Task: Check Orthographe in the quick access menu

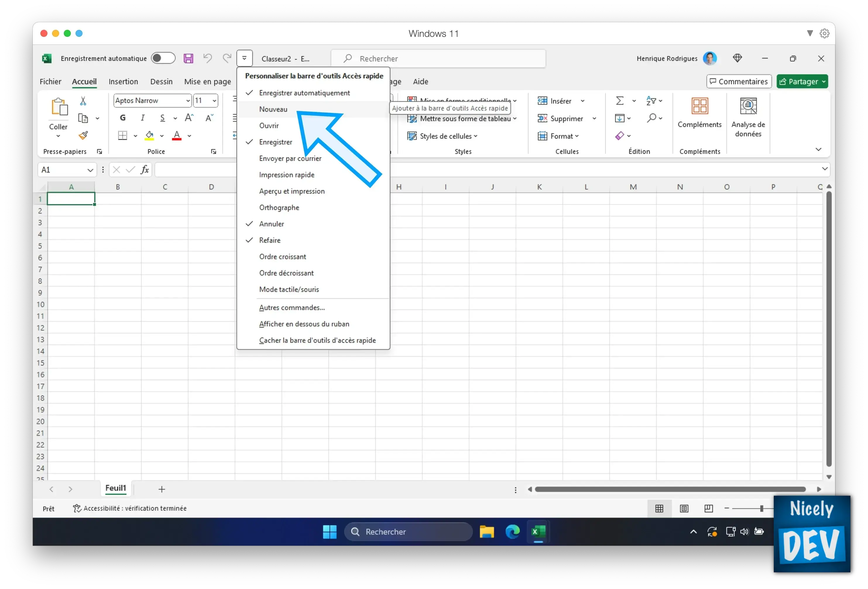Action: coord(313,208)
